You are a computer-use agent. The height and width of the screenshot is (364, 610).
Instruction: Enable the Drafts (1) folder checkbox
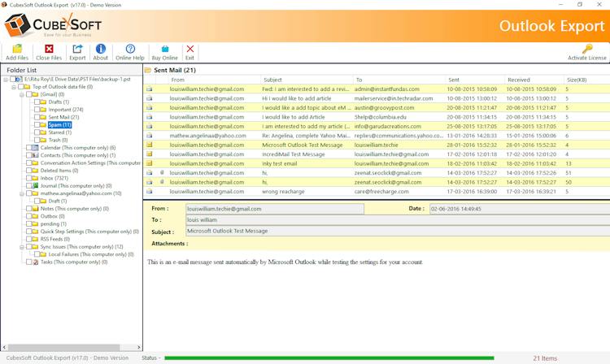pyautogui.click(x=37, y=102)
